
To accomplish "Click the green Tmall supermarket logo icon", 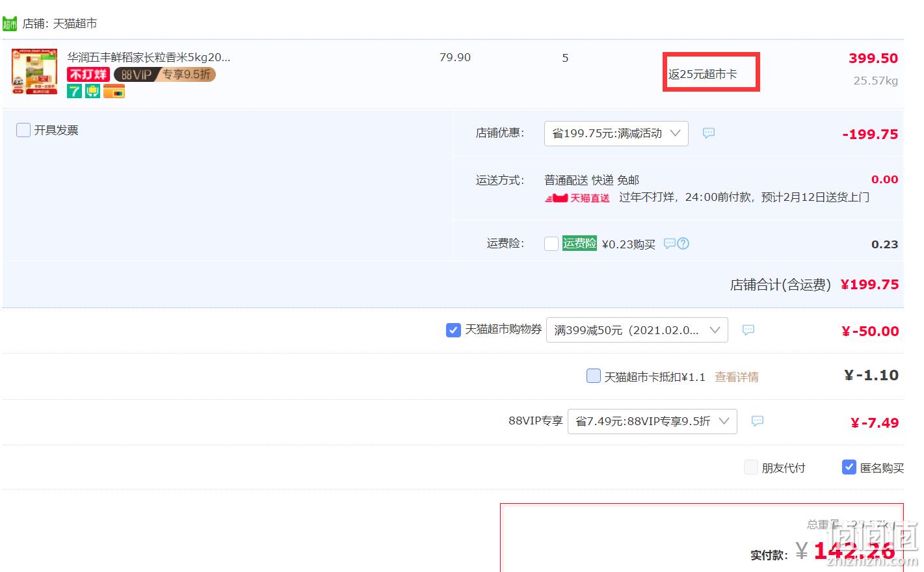I will 10,24.
